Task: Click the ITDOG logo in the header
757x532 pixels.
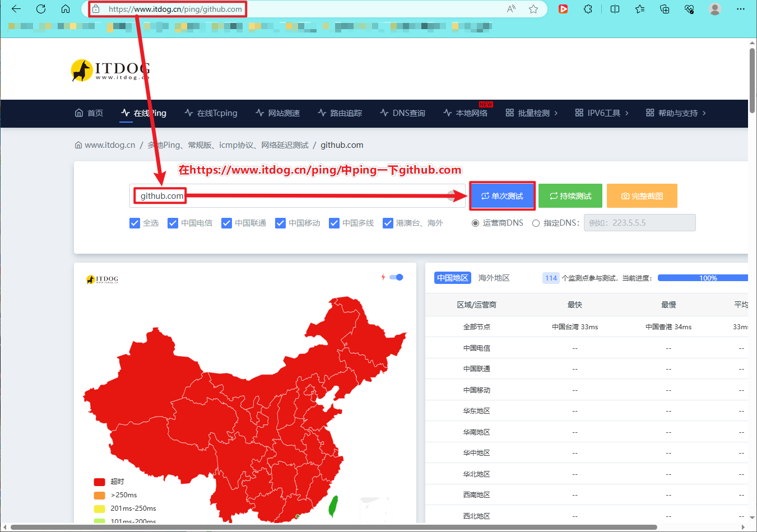Action: (110, 71)
